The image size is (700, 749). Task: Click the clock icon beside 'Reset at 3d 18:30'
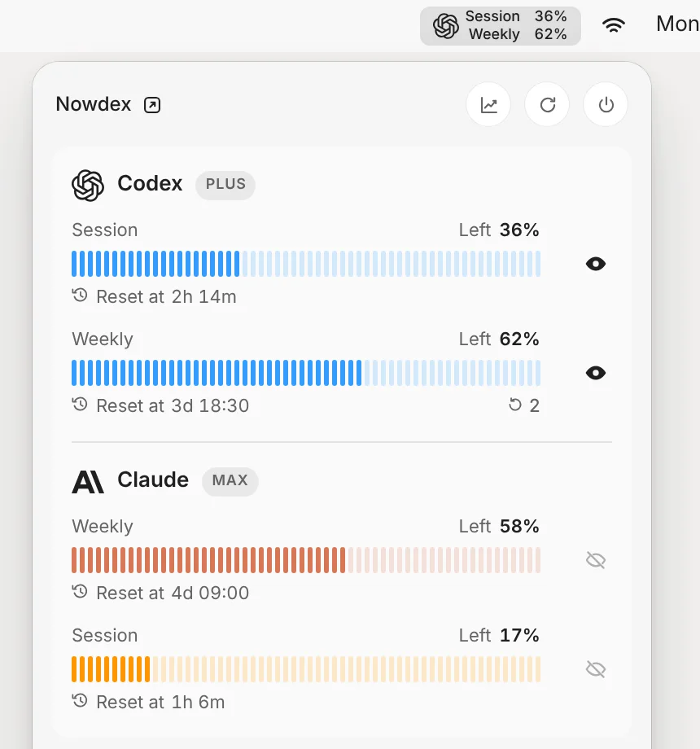click(x=80, y=404)
